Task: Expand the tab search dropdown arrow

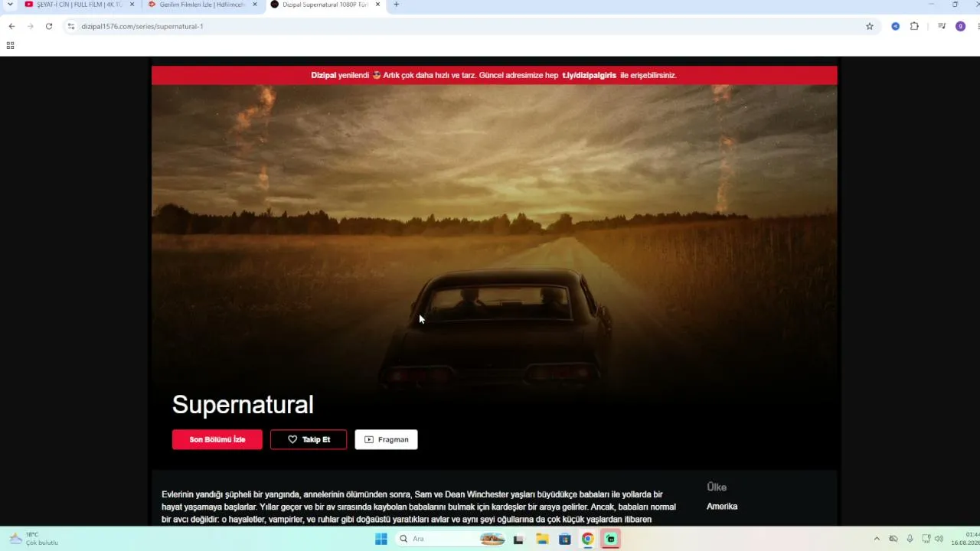Action: [x=10, y=5]
